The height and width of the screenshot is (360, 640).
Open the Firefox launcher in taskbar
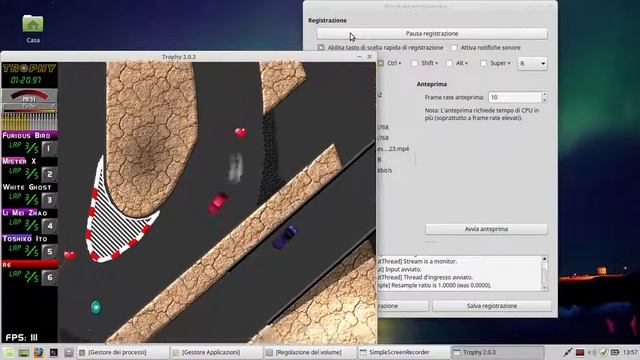pyautogui.click(x=38, y=352)
